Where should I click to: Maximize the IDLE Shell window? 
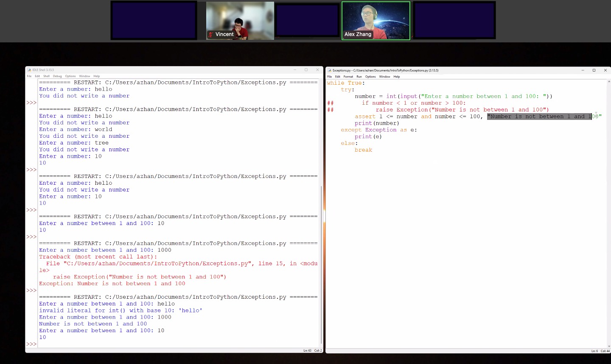pyautogui.click(x=306, y=70)
